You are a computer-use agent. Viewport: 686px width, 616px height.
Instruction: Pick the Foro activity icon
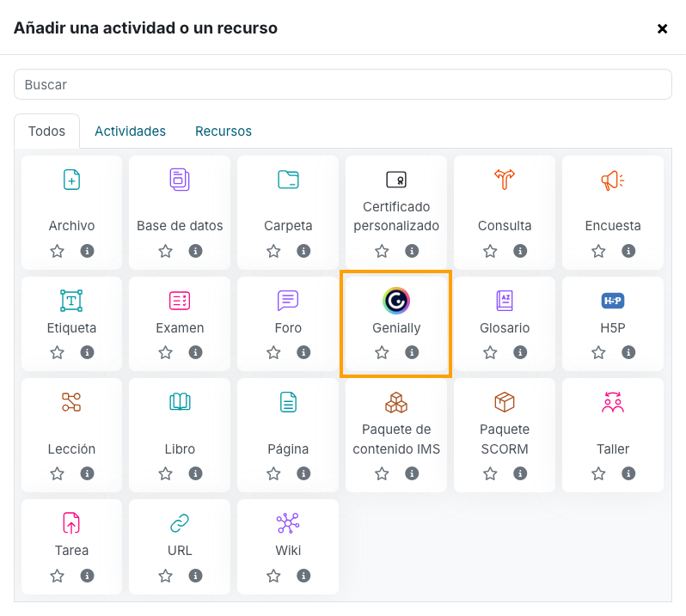[288, 301]
